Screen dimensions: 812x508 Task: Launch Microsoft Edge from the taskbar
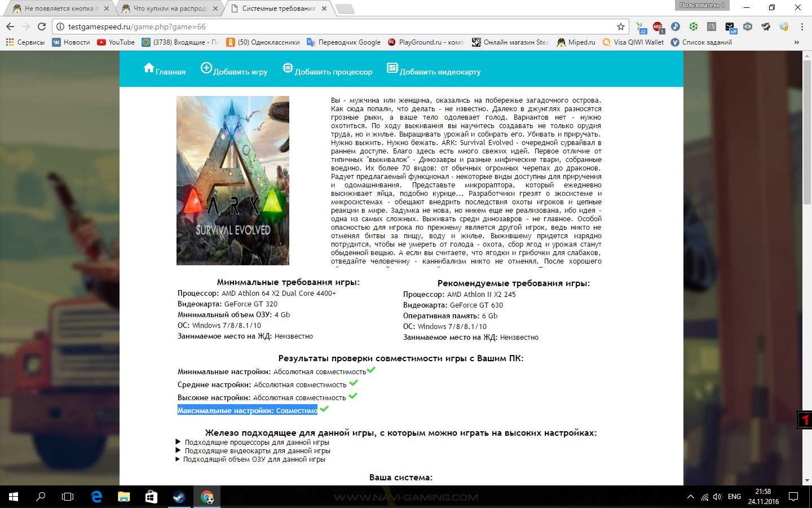tap(96, 497)
